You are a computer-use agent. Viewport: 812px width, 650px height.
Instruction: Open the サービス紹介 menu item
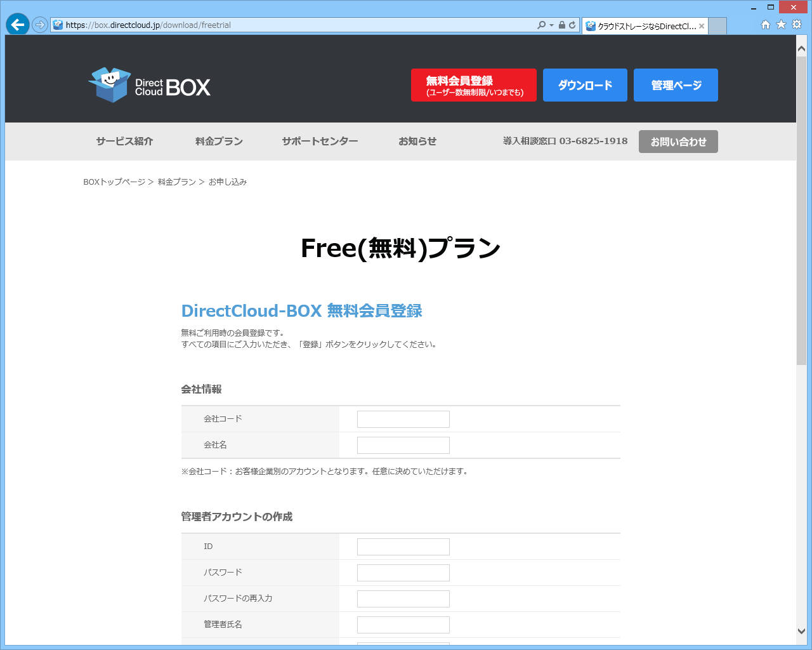[124, 142]
